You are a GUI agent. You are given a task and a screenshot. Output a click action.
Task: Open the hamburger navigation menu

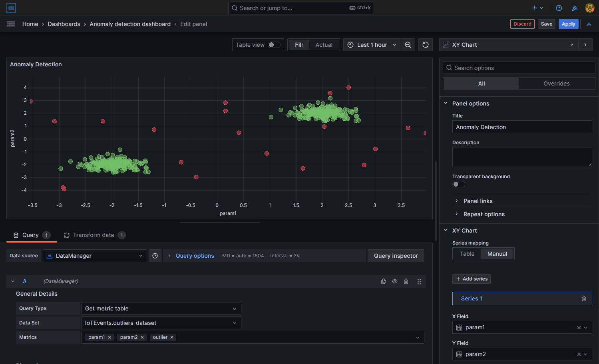click(11, 24)
